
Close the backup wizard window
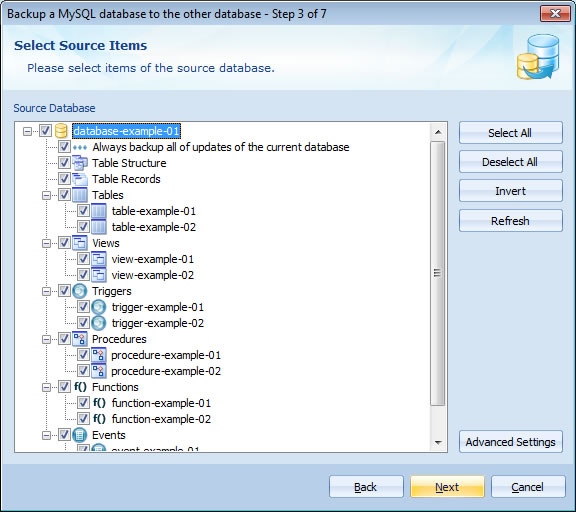[555, 14]
